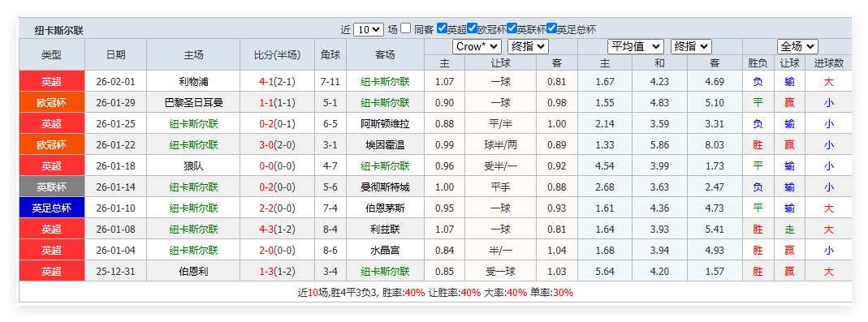This screenshot has width=868, height=322.
Task: Click 伯恩利 team name
Action: click(193, 272)
